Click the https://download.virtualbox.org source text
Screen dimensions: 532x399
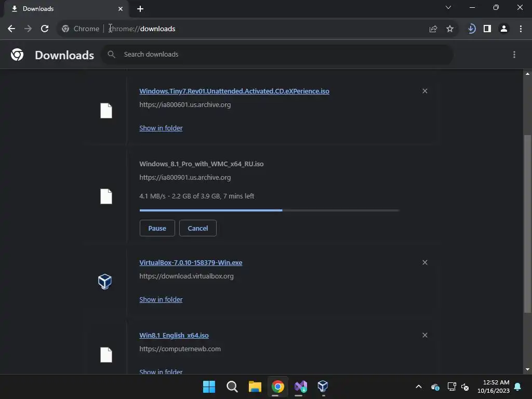coord(187,276)
